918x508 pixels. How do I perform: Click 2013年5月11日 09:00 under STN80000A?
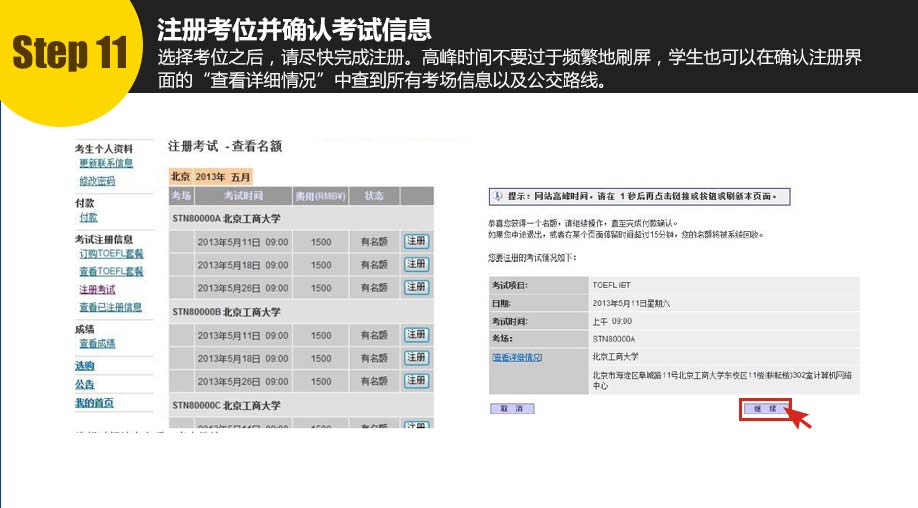click(x=243, y=242)
